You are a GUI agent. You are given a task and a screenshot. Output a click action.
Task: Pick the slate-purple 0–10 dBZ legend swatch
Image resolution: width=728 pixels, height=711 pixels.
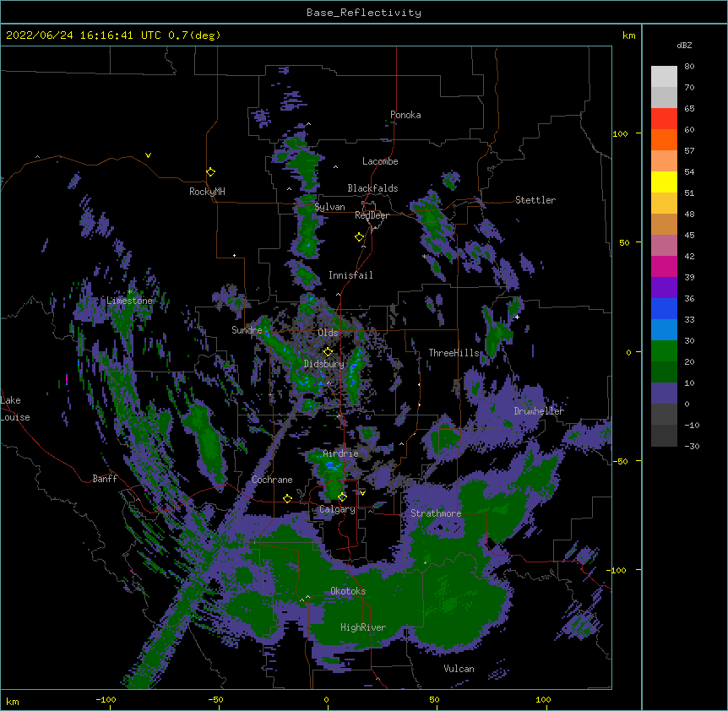[664, 393]
